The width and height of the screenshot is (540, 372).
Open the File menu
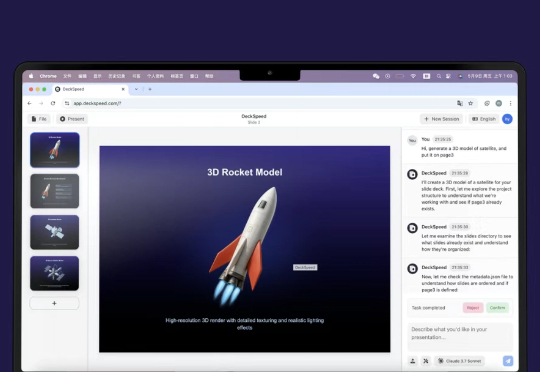coord(39,119)
